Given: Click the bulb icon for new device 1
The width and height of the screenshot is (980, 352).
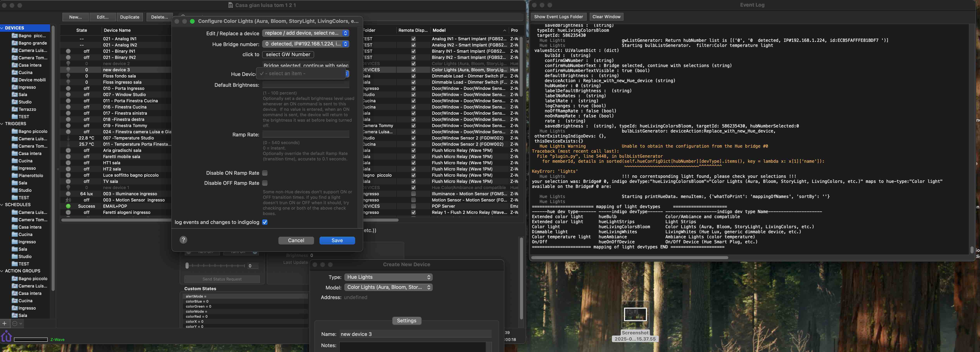Looking at the screenshot, I should [x=68, y=187].
